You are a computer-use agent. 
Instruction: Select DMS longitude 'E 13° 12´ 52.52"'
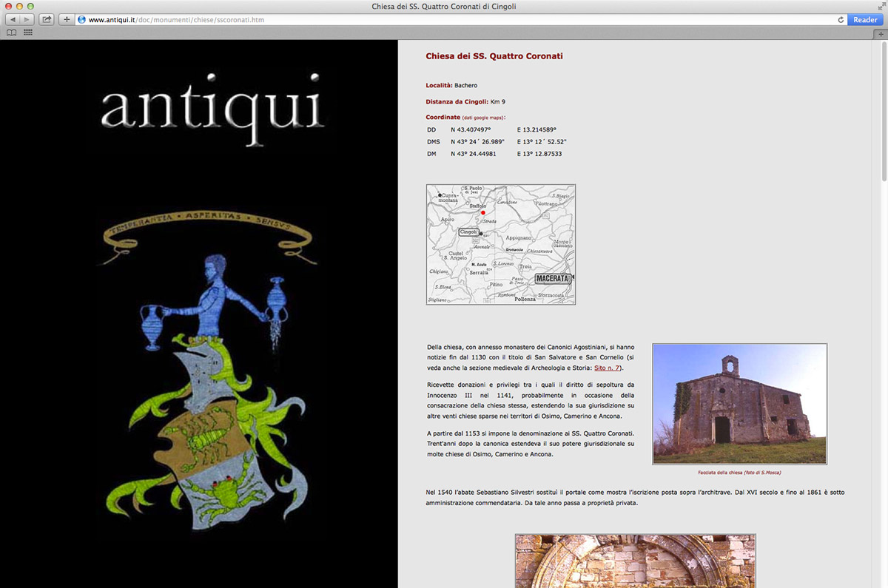[542, 142]
